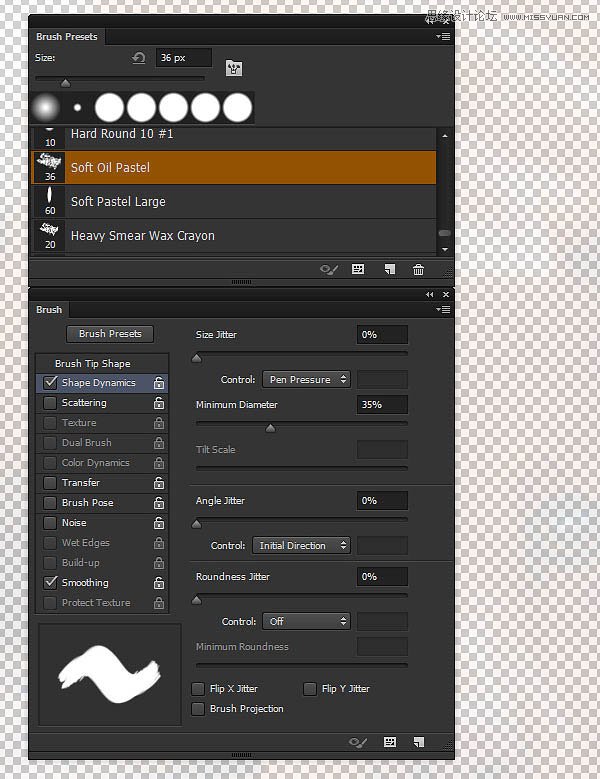Select the small hard dot brush thumbnail
This screenshot has height=779, width=600.
[x=77, y=107]
